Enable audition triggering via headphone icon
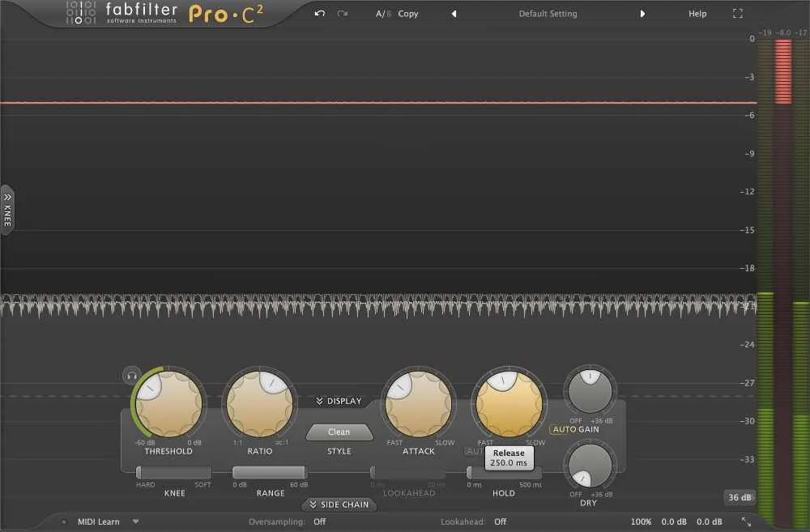 tap(132, 376)
